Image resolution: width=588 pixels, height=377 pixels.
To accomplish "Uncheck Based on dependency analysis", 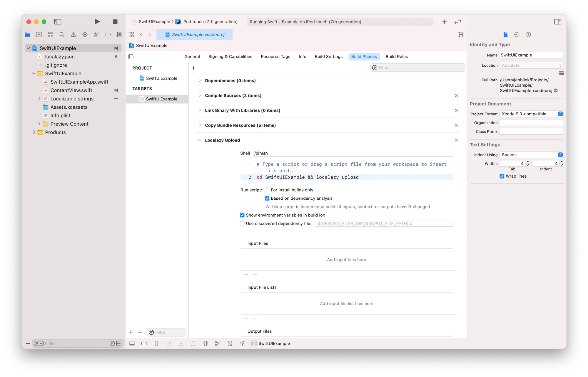I will (267, 198).
